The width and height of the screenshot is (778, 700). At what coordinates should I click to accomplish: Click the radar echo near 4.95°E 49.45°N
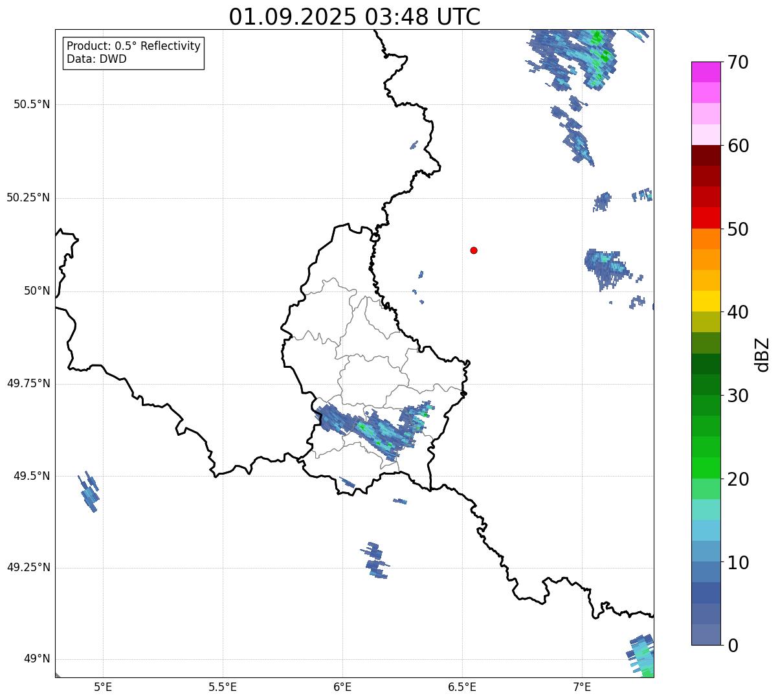pyautogui.click(x=89, y=492)
